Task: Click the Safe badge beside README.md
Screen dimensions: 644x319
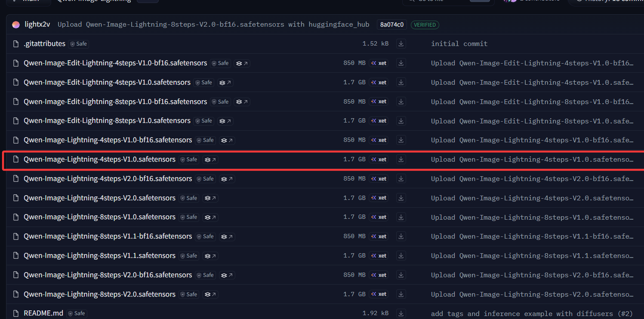Action: (77, 313)
